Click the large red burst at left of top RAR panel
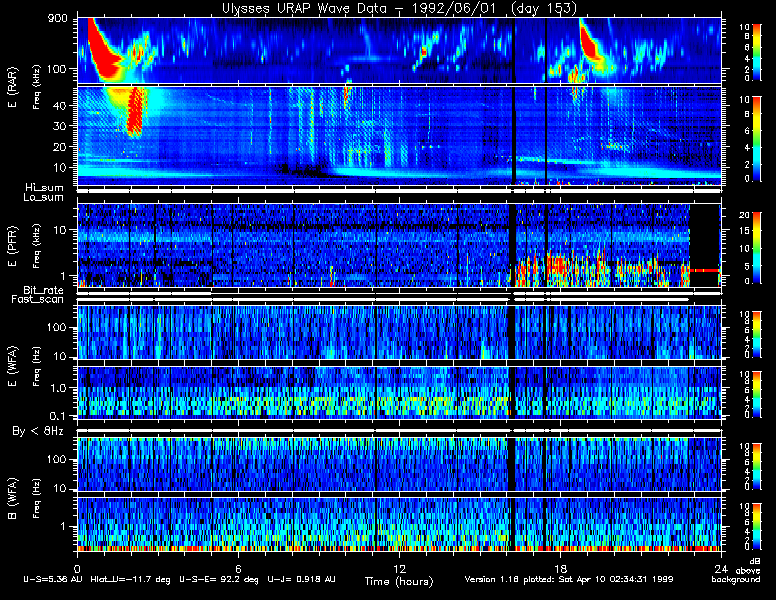This screenshot has width=776, height=600. click(x=102, y=52)
